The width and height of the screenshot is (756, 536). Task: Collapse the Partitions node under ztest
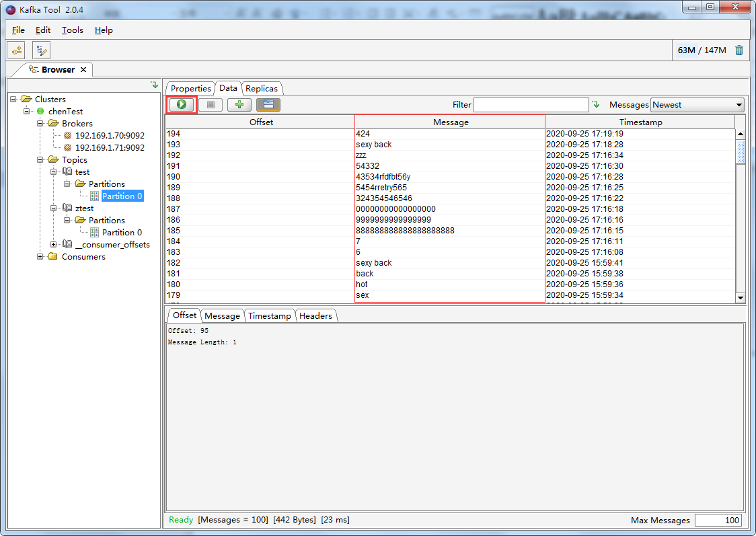67,221
